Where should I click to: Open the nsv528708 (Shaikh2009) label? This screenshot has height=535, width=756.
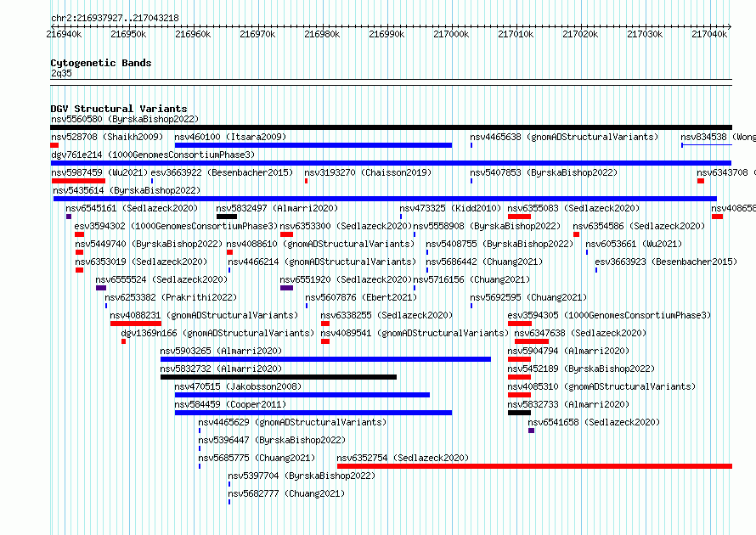(x=107, y=137)
